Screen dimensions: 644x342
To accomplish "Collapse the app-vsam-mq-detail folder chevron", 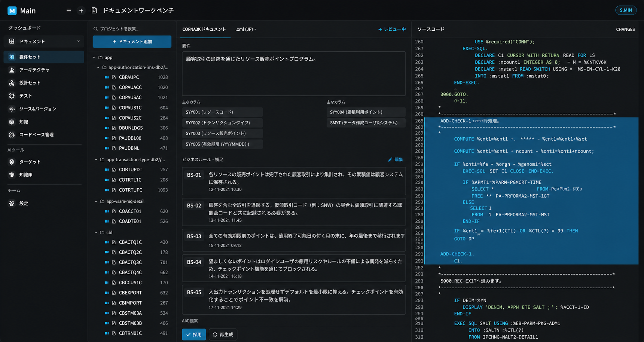I will [96, 201].
